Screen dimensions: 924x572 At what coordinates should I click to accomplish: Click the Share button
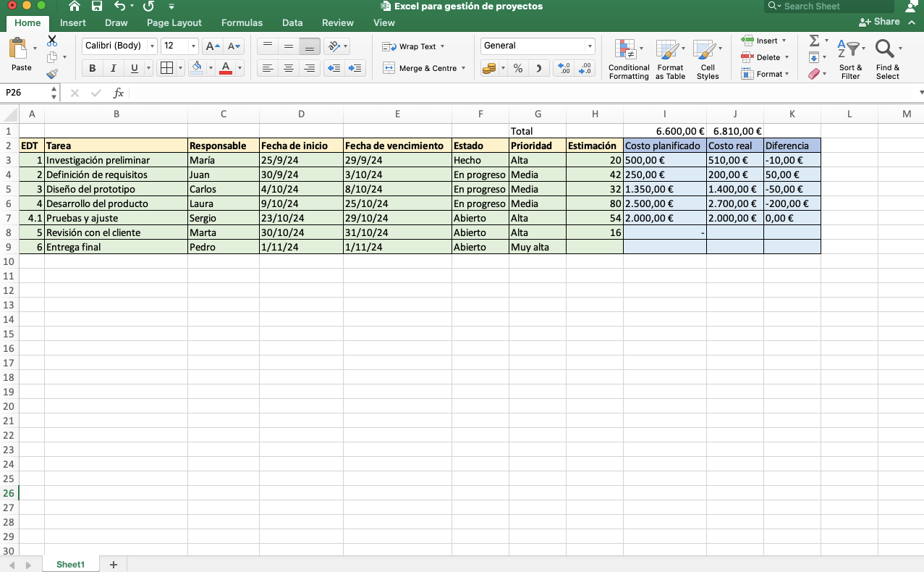[879, 22]
